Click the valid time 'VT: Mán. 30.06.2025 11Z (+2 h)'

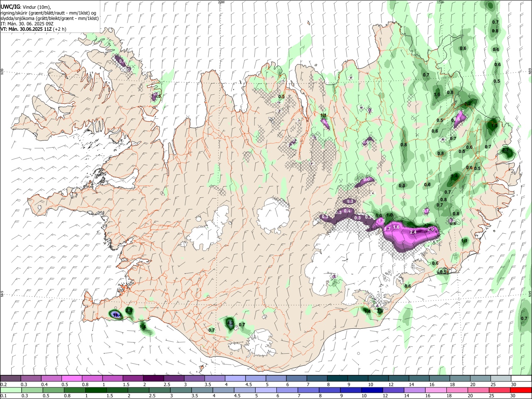[x=33, y=29]
